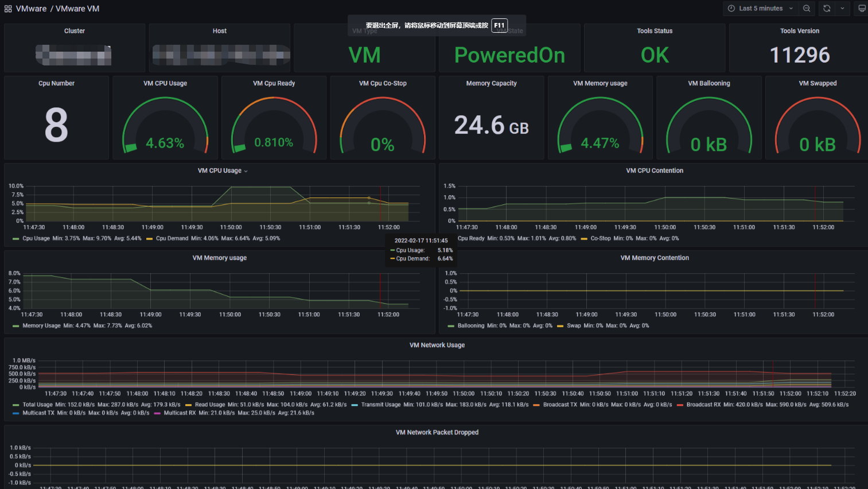Click the Host panel title
Image resolution: width=868 pixels, height=489 pixels.
pos(220,31)
